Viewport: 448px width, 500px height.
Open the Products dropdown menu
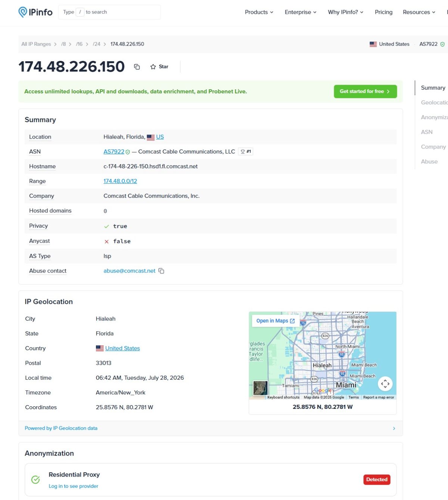point(259,12)
